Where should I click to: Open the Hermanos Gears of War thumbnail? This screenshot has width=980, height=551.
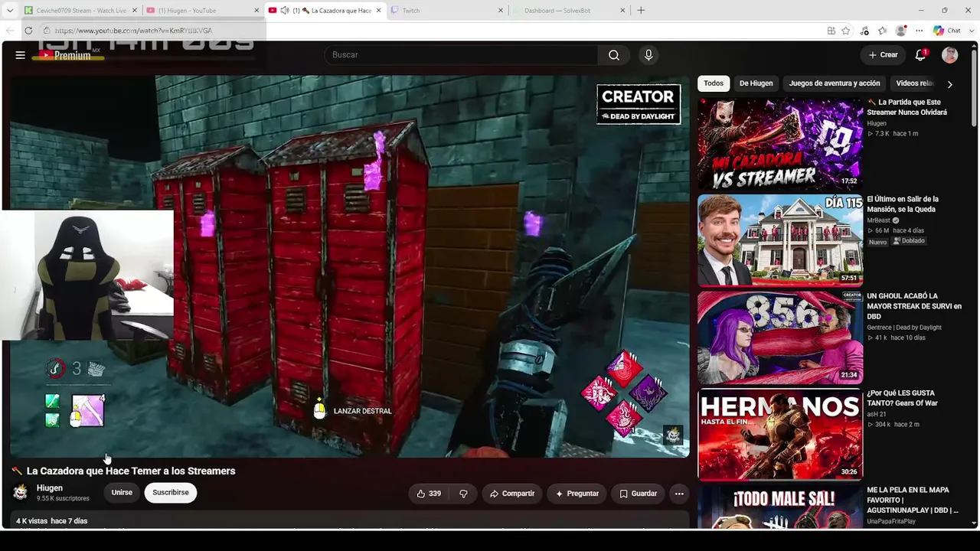tap(780, 435)
